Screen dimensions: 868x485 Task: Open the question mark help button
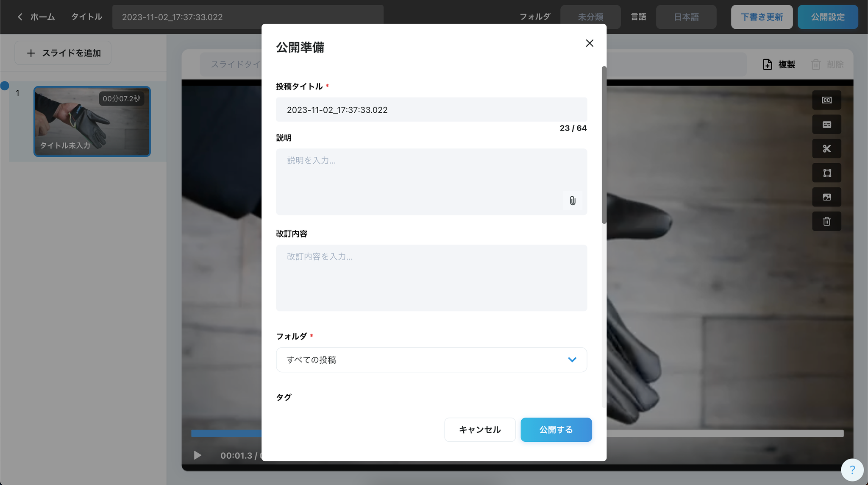[852, 470]
